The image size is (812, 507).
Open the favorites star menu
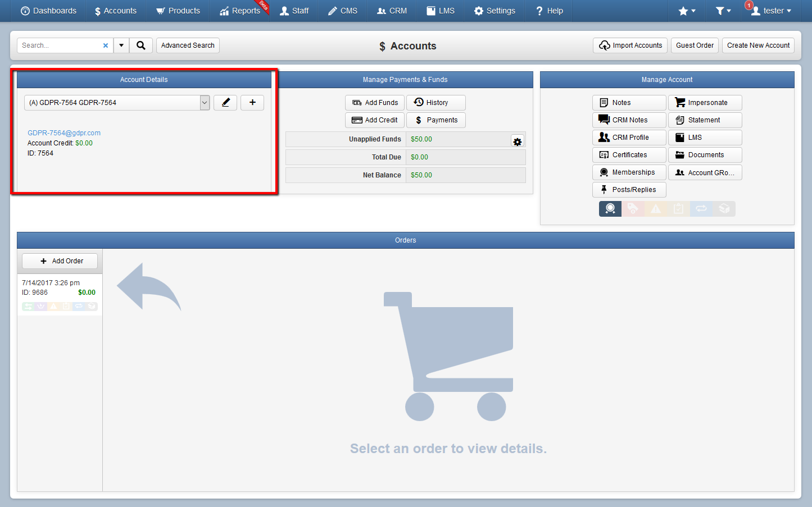[687, 11]
